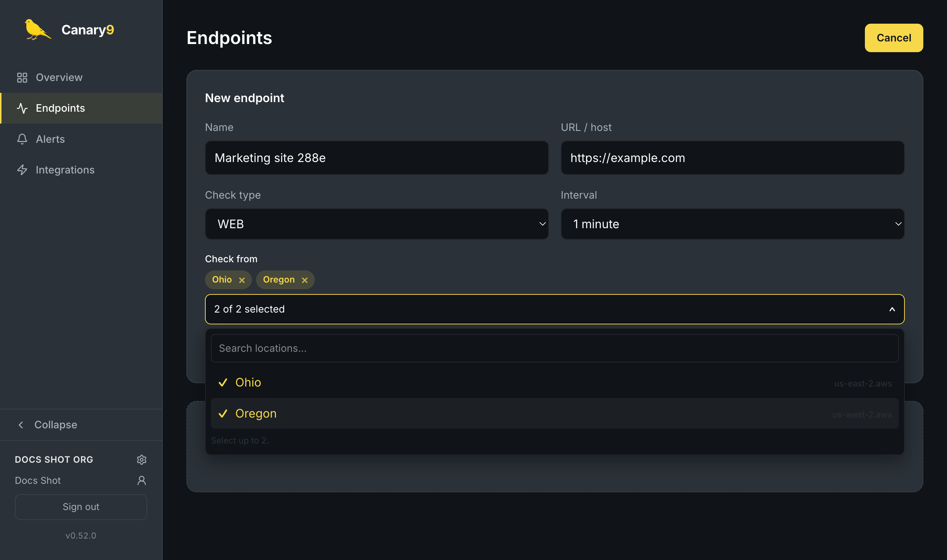Click the Overview grid icon
Screen dimensions: 947x560
[x=22, y=78]
